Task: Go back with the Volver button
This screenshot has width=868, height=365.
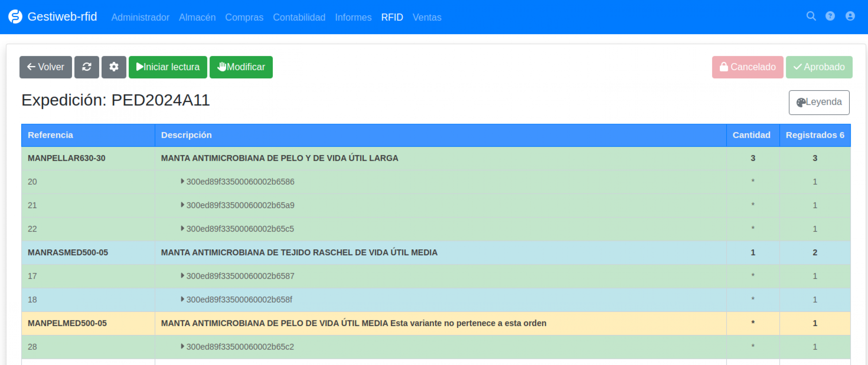Action: pos(46,67)
